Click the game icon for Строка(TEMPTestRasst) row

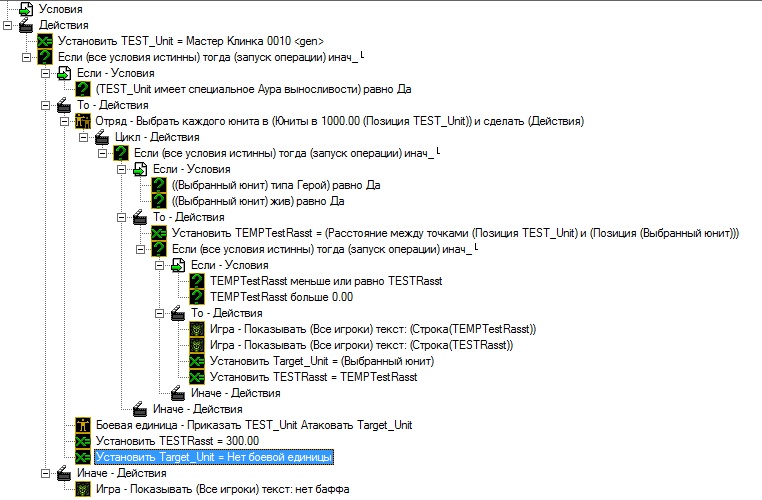click(x=197, y=329)
